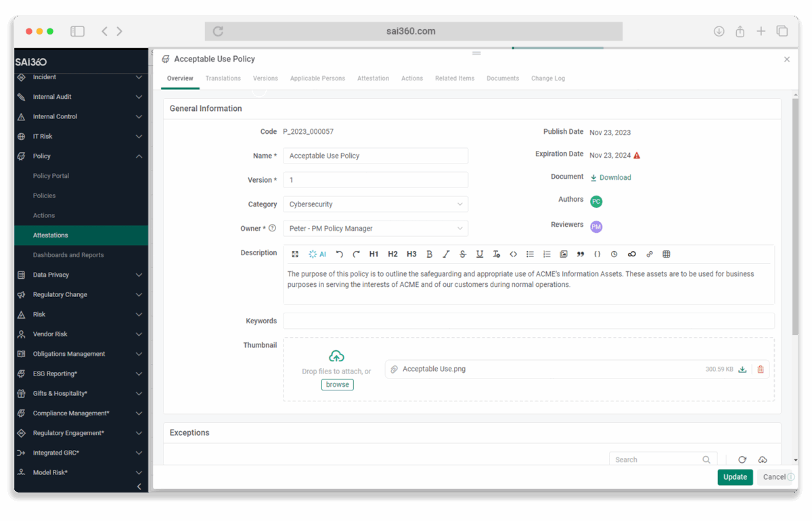Image resolution: width=812 pixels, height=521 pixels.
Task: Click the AI assistant button in editor
Action: tap(317, 254)
